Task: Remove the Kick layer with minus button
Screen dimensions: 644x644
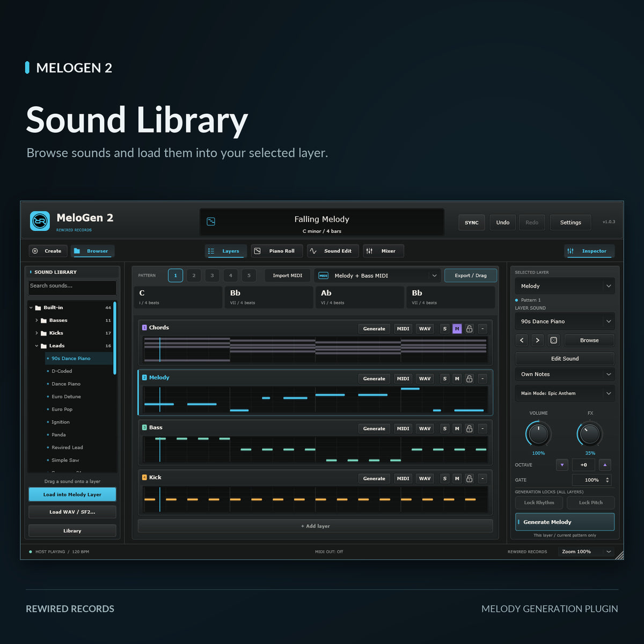Action: (482, 478)
